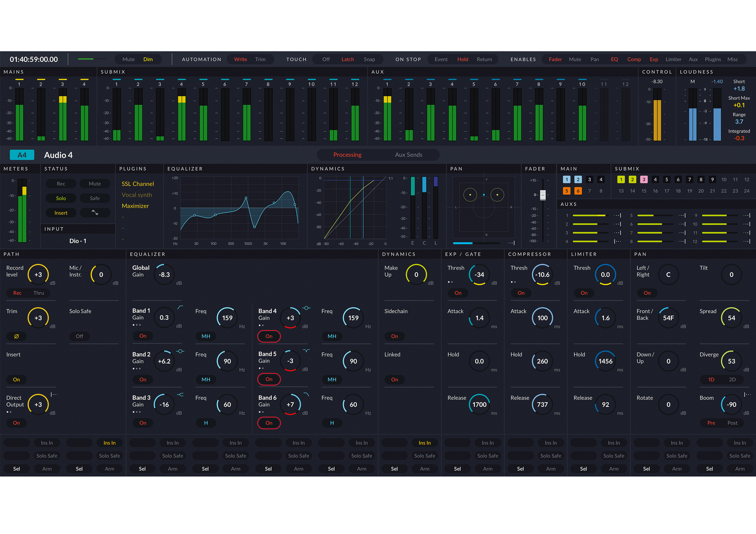Click the channel fader handle
This screenshot has width=756, height=534.
pos(543,195)
